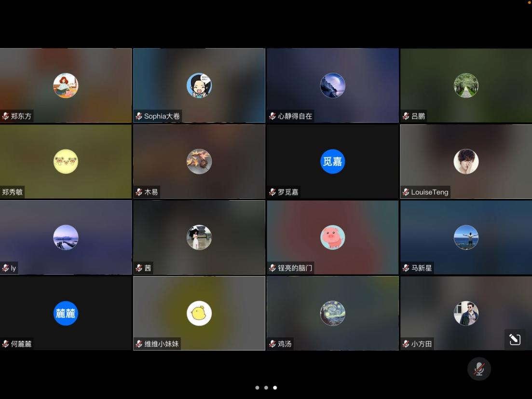Screen dimensions: 532x399
Task: Click the muted mic icon next to Sophia大卷
Action: [139, 116]
